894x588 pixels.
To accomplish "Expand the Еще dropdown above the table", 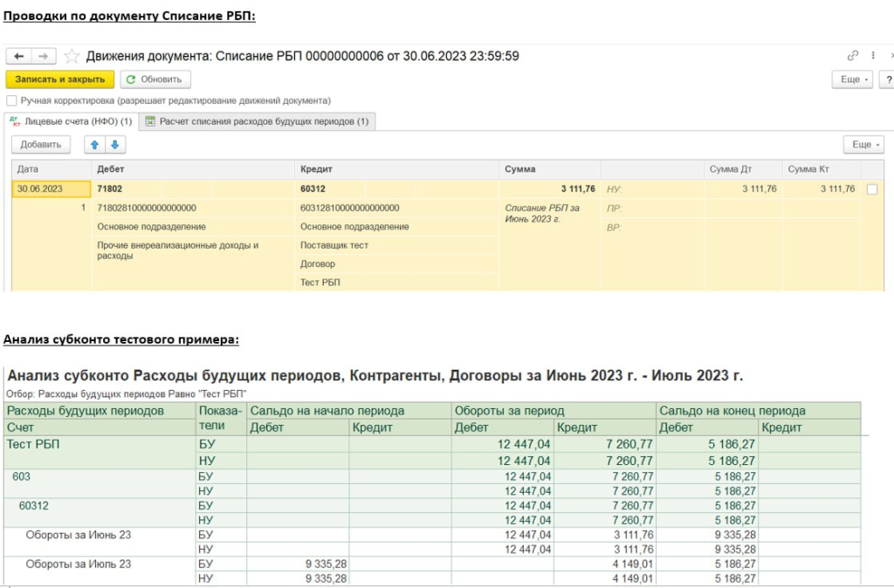I will [x=863, y=145].
